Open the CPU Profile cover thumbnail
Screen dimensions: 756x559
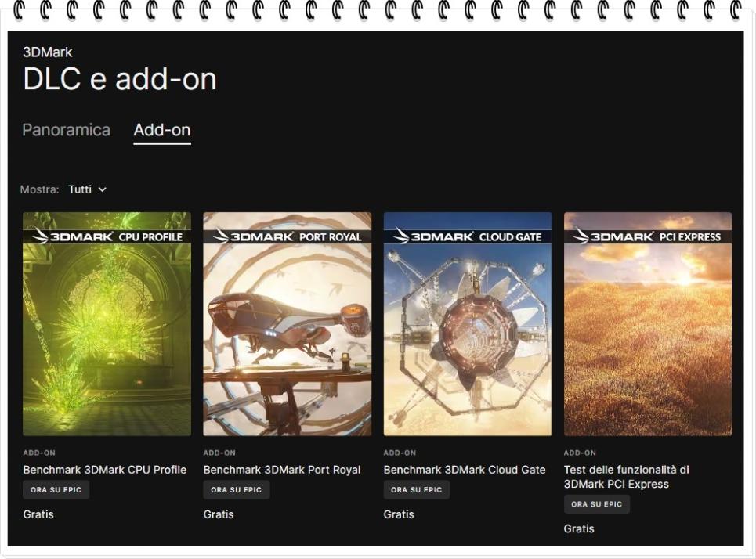click(x=107, y=324)
